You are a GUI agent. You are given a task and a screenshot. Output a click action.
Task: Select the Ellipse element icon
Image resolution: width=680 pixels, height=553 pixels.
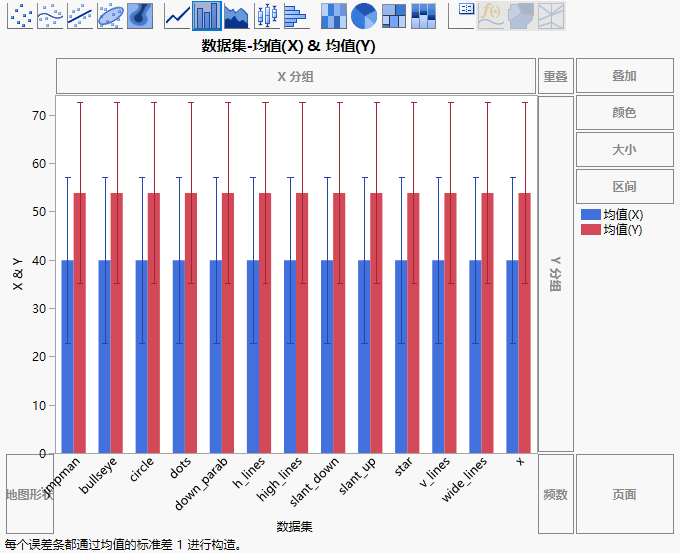pos(110,15)
